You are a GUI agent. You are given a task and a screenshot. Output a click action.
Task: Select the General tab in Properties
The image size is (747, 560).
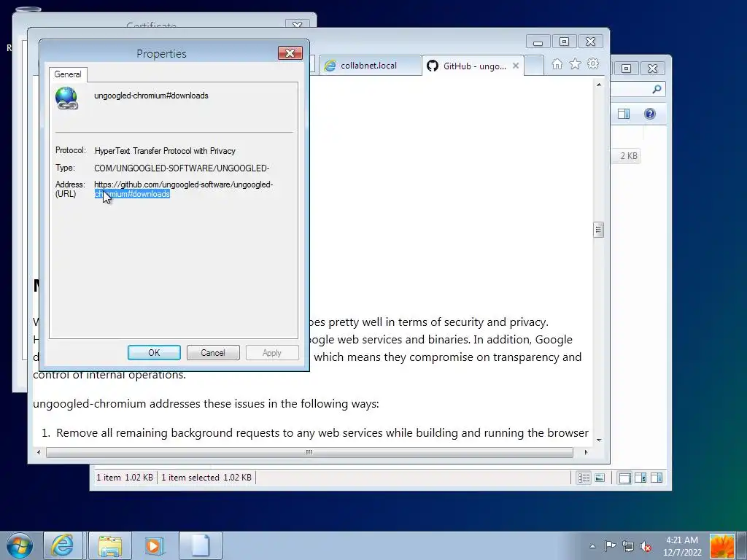68,74
